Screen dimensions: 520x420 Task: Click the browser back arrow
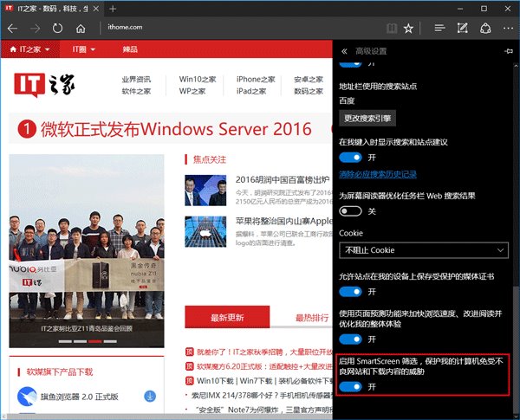click(12, 28)
